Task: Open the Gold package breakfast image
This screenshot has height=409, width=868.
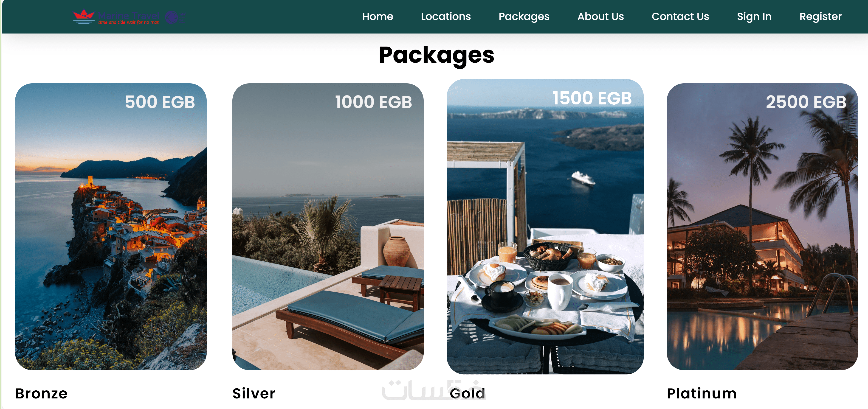Action: (x=545, y=226)
